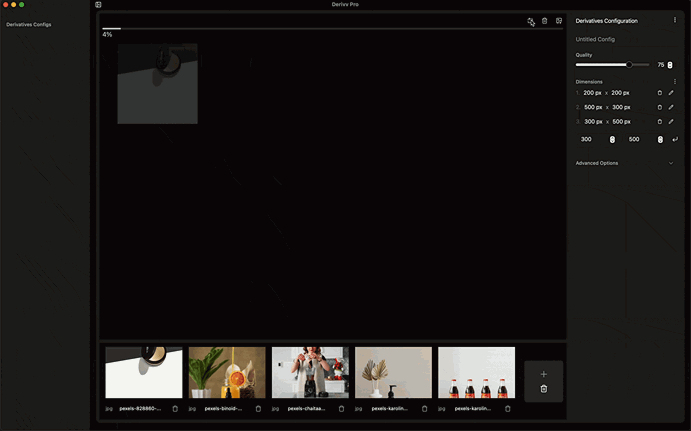
Task: Click the plus icon to add images
Action: tap(544, 374)
